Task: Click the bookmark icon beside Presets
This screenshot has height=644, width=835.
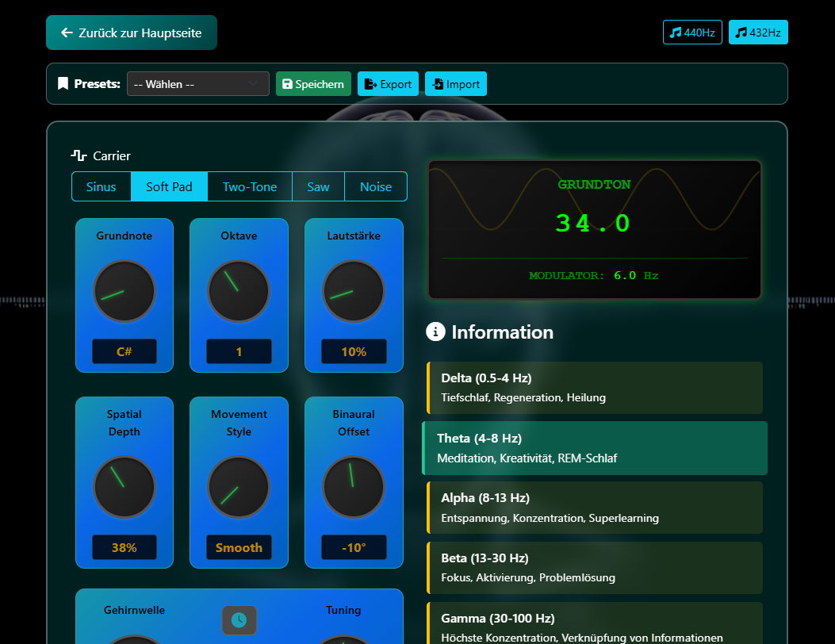Action: click(63, 83)
